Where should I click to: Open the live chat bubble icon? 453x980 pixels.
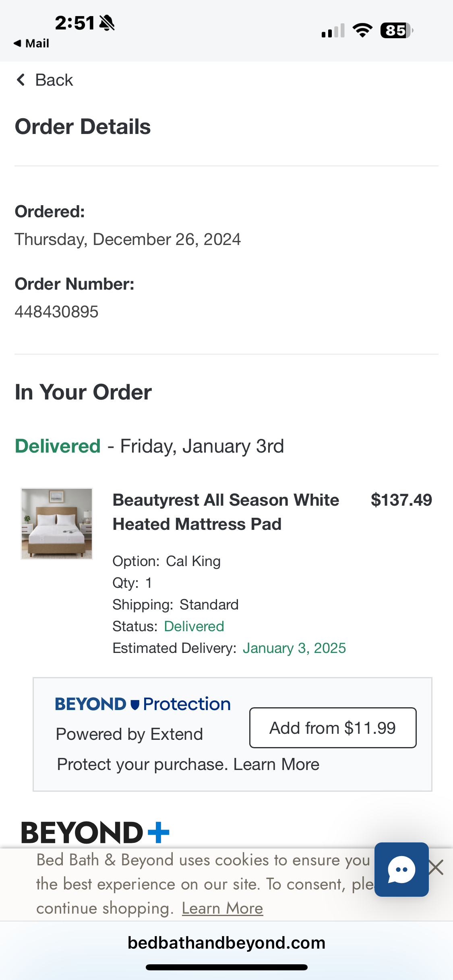[x=401, y=869]
